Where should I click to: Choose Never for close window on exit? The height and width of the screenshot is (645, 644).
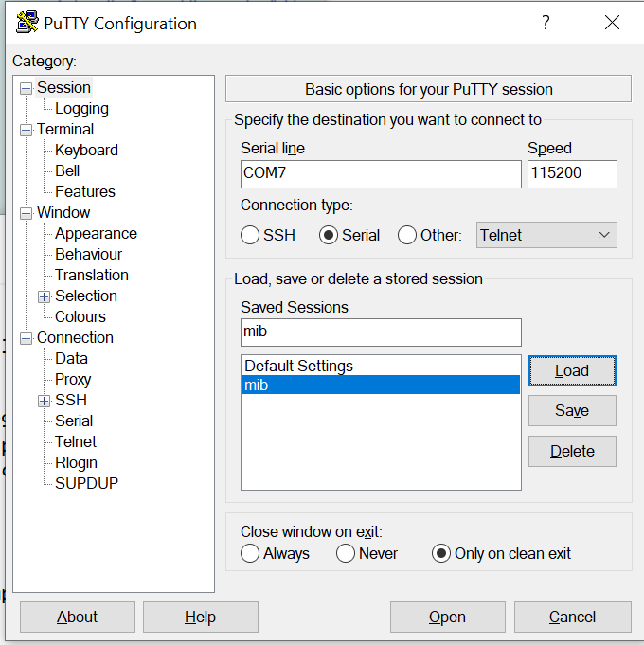coord(345,553)
